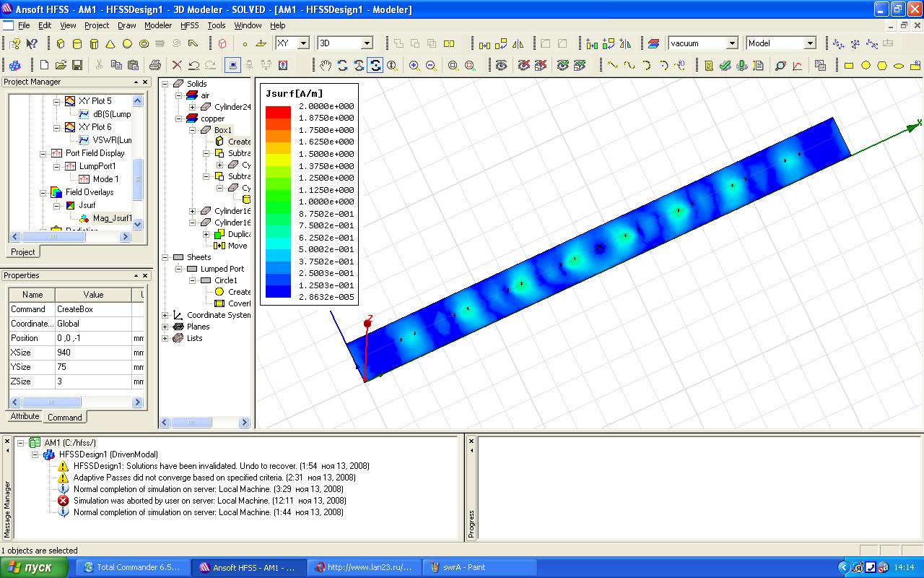Expand the Coordinate Systems tree node
This screenshot has width=924, height=578.
pyautogui.click(x=165, y=315)
